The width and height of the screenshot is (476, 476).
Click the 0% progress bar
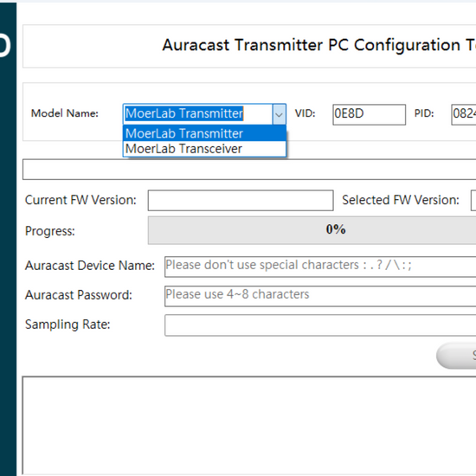pyautogui.click(x=312, y=230)
